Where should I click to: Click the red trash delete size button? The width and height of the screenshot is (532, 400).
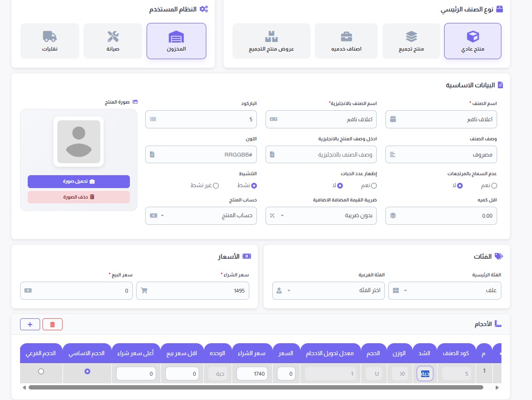(x=53, y=325)
